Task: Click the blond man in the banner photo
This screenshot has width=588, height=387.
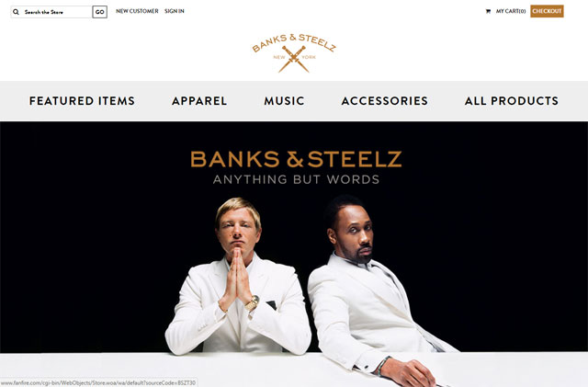Action: click(238, 278)
